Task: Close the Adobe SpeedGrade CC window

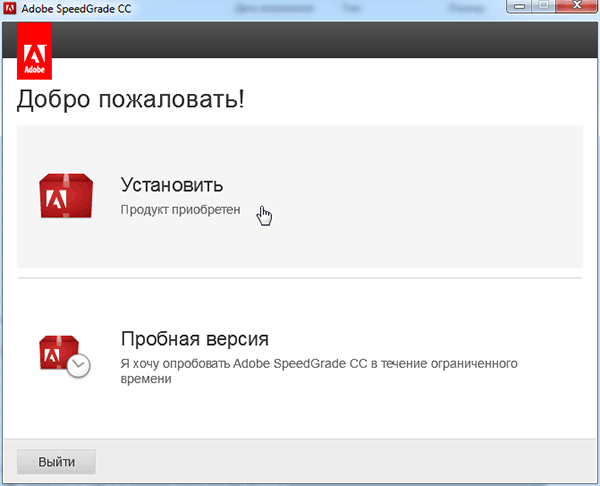Action: (577, 6)
